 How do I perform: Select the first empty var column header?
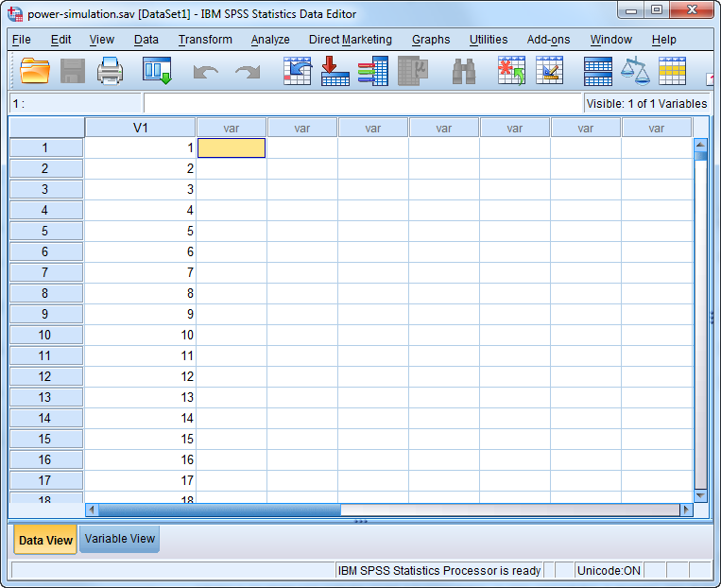tap(232, 128)
